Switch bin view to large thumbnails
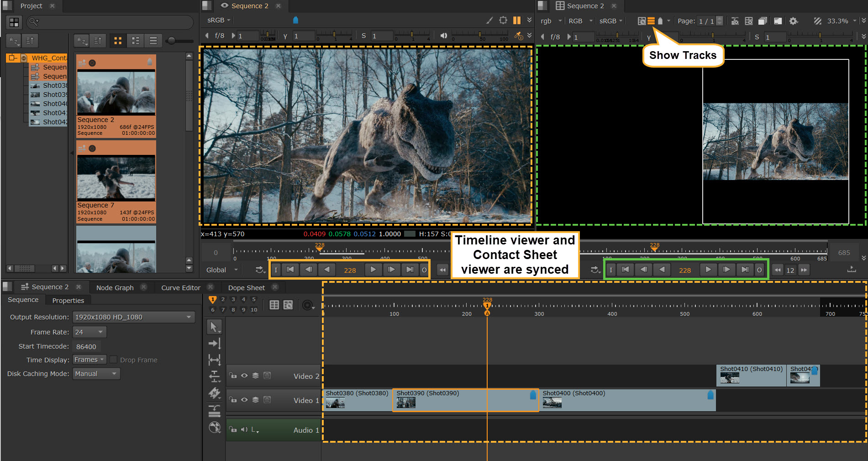This screenshot has width=868, height=461. [118, 41]
